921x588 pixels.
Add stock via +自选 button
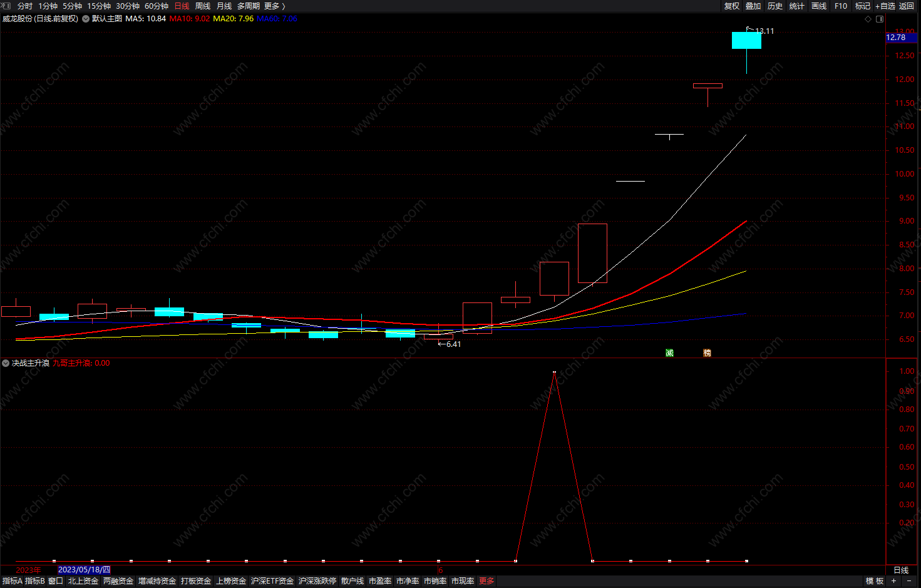pyautogui.click(x=885, y=6)
